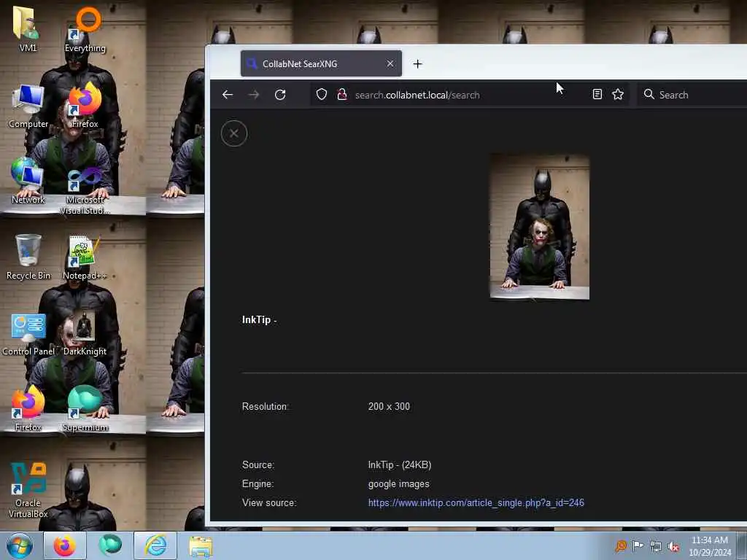747x560 pixels.
Task: Click the insecure connection padlock icon
Action: [x=341, y=94]
